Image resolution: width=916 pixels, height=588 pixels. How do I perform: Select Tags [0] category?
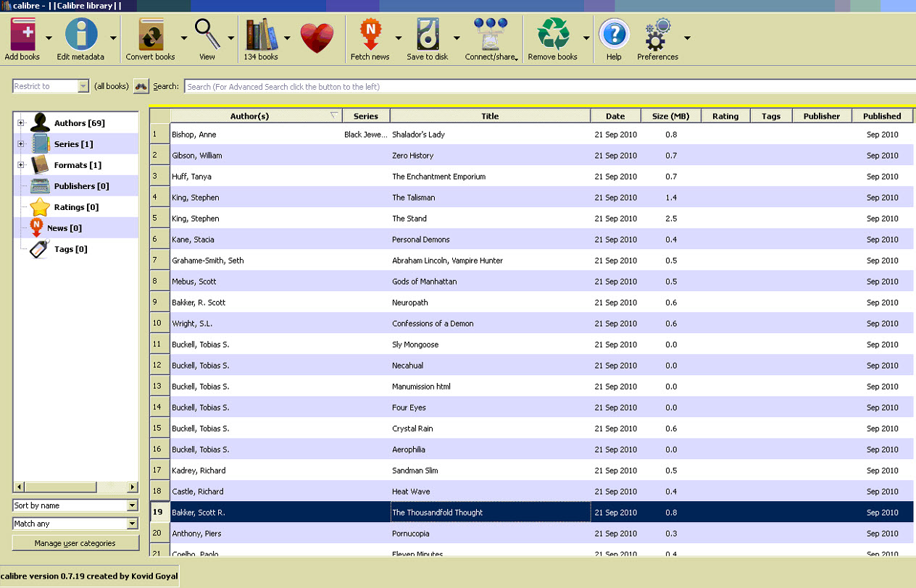71,249
